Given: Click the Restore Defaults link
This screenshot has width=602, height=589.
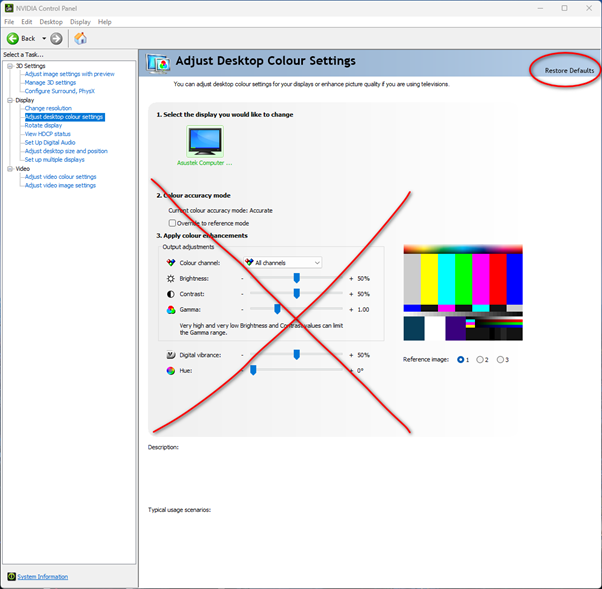Looking at the screenshot, I should [x=569, y=71].
